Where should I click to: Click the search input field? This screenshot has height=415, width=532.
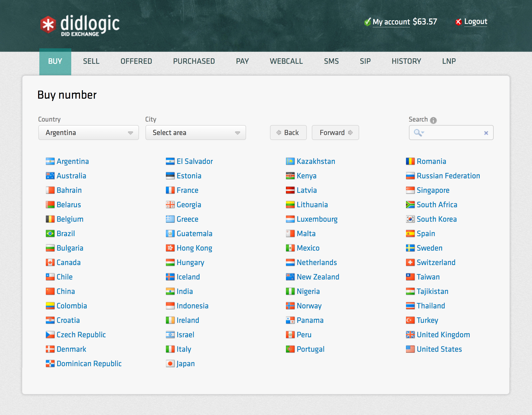(451, 133)
